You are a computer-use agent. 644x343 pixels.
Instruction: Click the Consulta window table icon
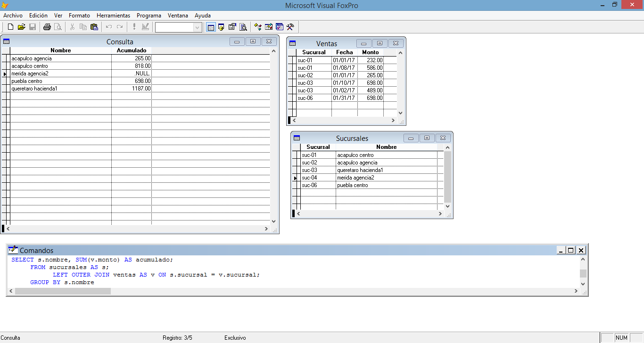click(6, 41)
